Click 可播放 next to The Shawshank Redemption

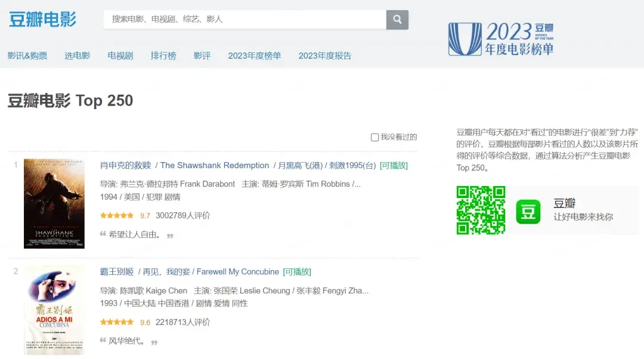click(x=392, y=165)
